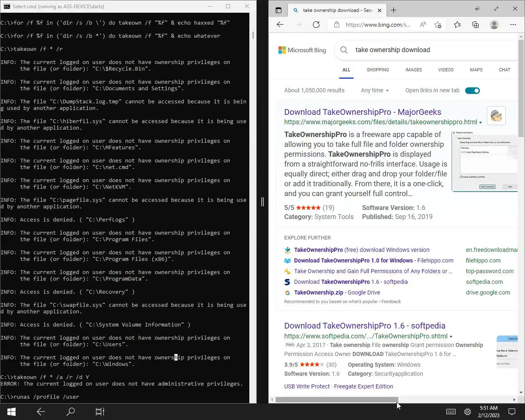Image resolution: width=525 pixels, height=420 pixels.
Task: View site information lock icon
Action: [337, 25]
